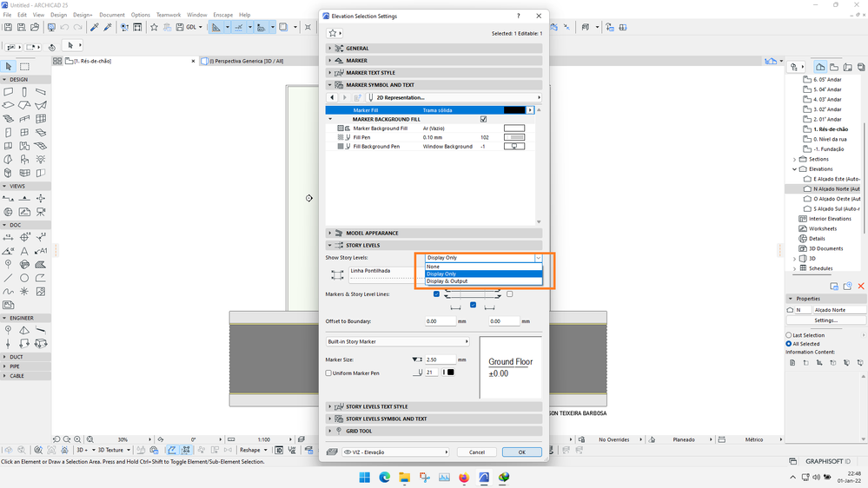Click the previous page arrow in Marker Symbol panel
868x488 pixels.
pyautogui.click(x=332, y=97)
